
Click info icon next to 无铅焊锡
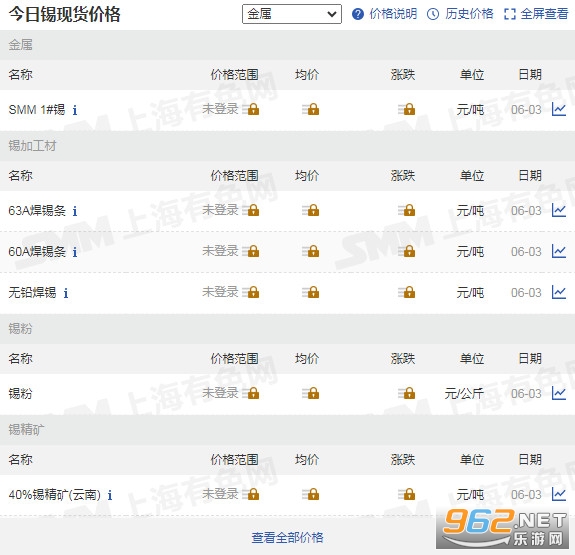click(66, 293)
